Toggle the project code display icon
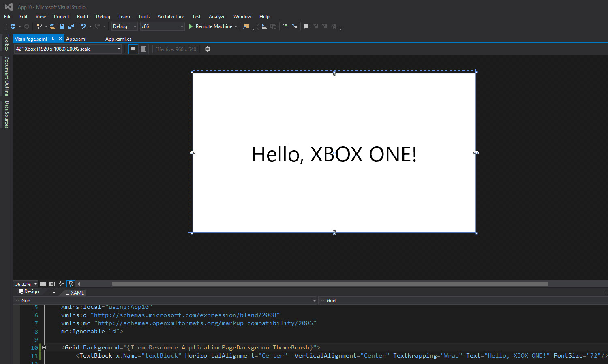608x364 pixels. (71, 284)
